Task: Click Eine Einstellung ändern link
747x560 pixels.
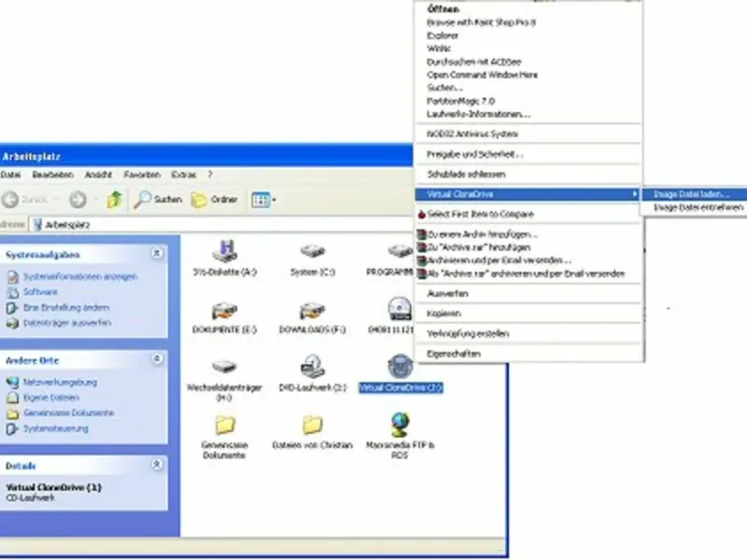Action: pyautogui.click(x=66, y=308)
